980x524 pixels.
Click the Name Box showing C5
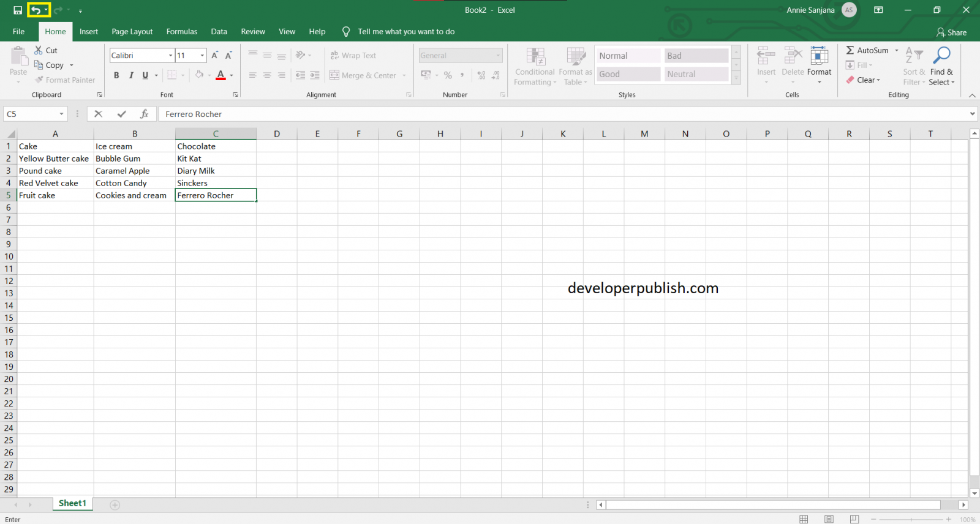(31, 114)
